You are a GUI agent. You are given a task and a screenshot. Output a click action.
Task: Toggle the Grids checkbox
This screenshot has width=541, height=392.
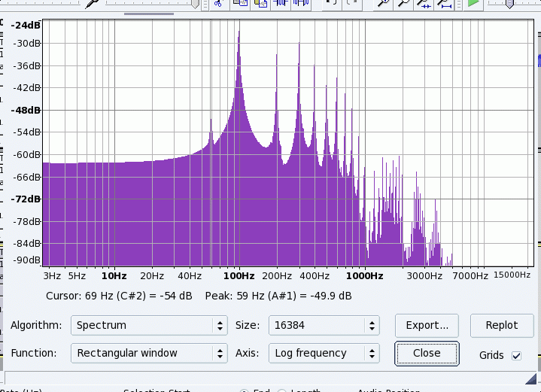click(x=516, y=355)
